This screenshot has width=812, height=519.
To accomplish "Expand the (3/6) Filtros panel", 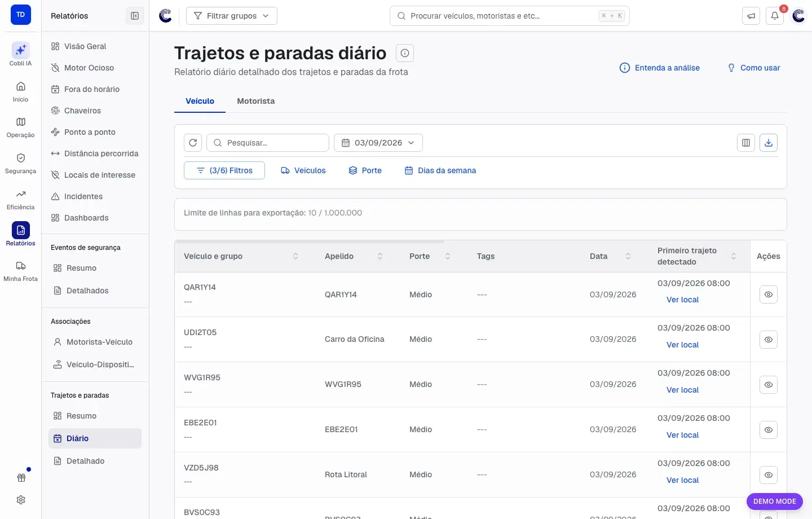I will pyautogui.click(x=224, y=170).
